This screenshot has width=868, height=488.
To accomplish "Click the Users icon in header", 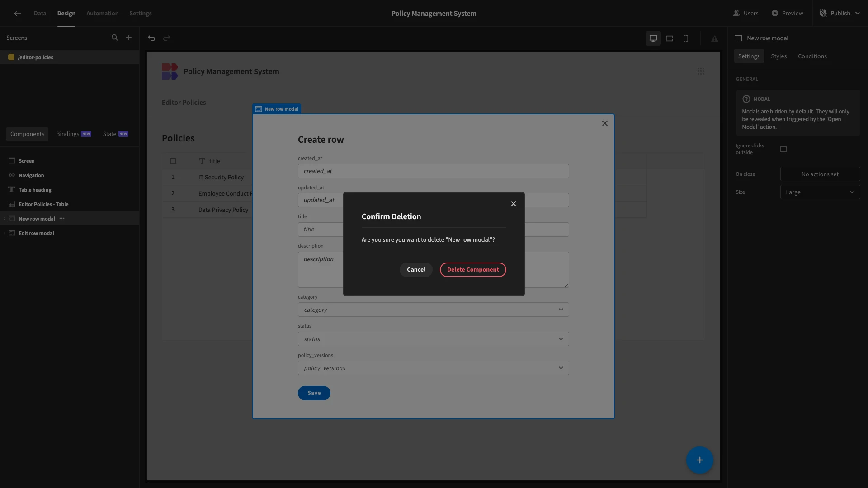I will [x=736, y=14].
